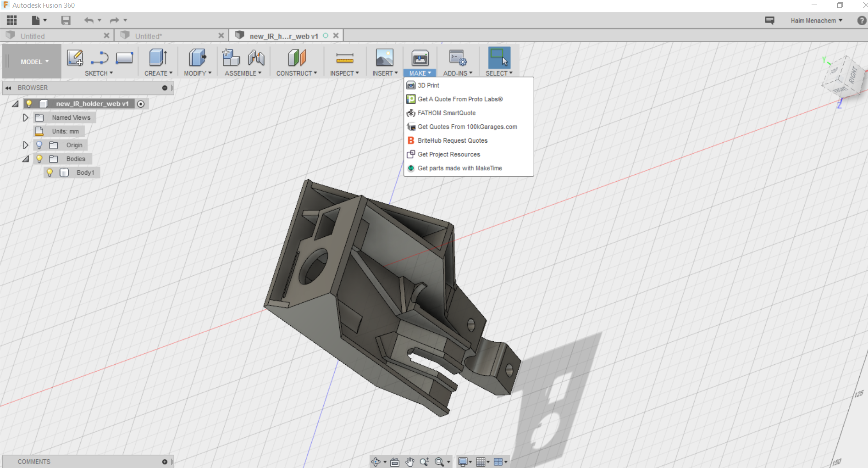Click the Save disk icon
The width and height of the screenshot is (868, 468).
pos(66,20)
